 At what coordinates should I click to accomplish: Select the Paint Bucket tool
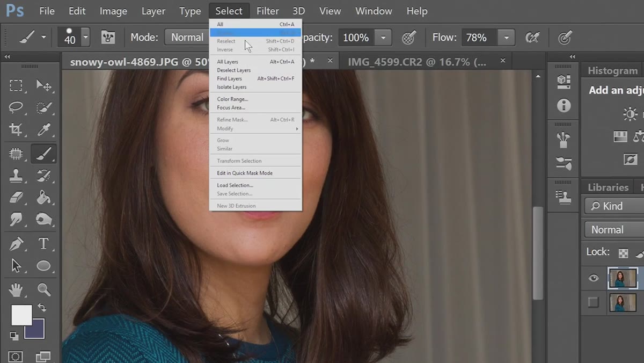pos(43,198)
